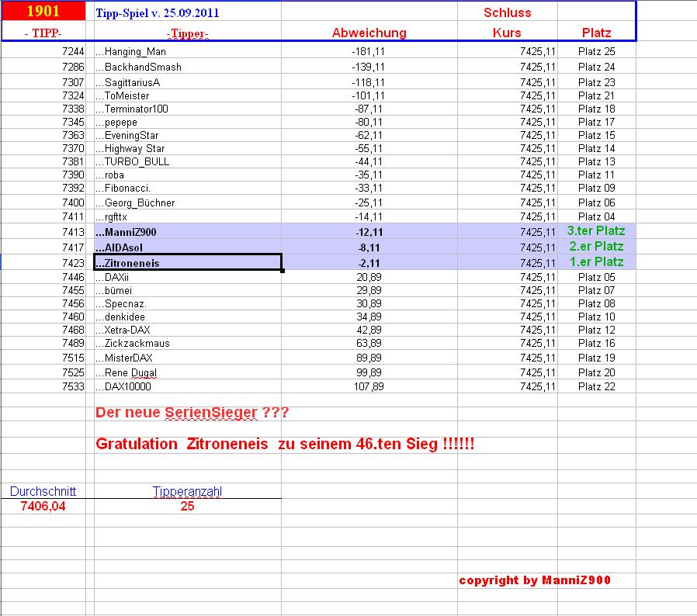This screenshot has height=616, width=697.
Task: Click the Tipperanzahl count 25
Action: pyautogui.click(x=188, y=506)
